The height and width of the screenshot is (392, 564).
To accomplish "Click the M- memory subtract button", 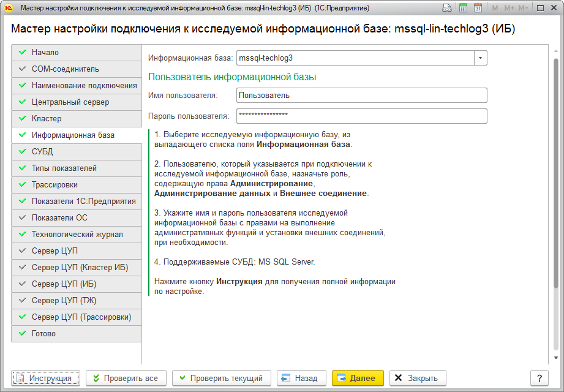I will pos(523,8).
